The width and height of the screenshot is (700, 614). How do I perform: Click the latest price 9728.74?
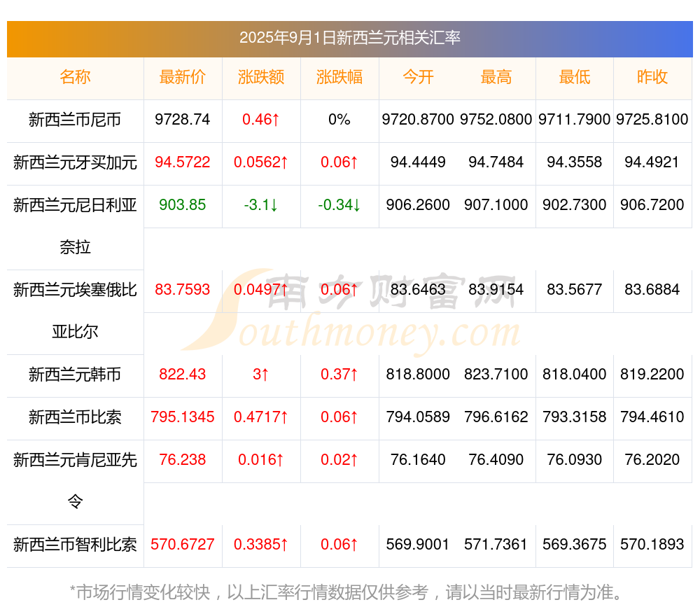coord(183,120)
